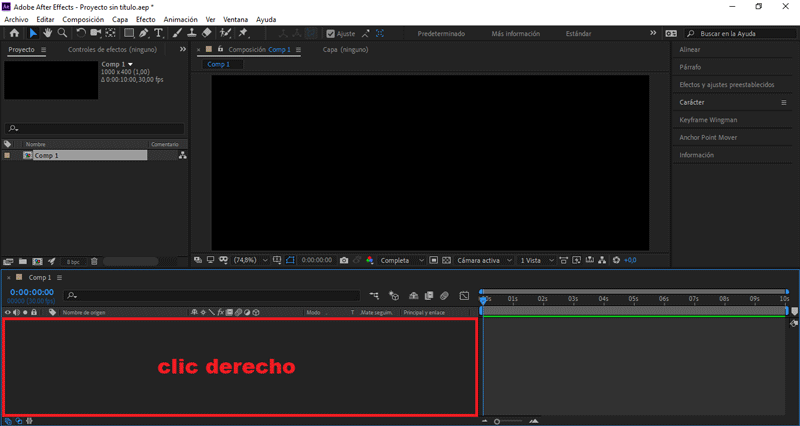This screenshot has height=426, width=800.
Task: Open the Animación menu
Action: point(180,19)
